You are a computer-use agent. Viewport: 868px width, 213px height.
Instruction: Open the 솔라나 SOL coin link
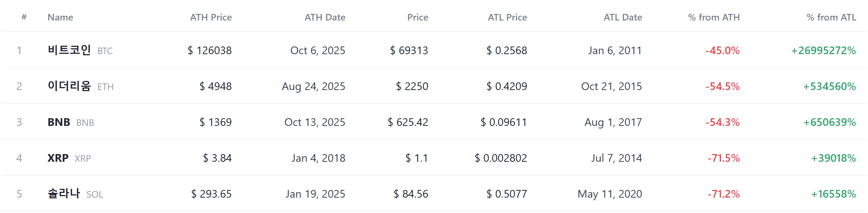76,194
